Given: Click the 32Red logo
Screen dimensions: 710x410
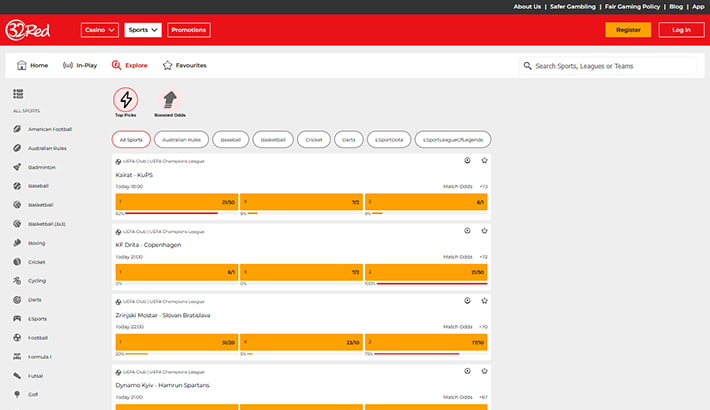Looking at the screenshot, I should click(x=28, y=30).
